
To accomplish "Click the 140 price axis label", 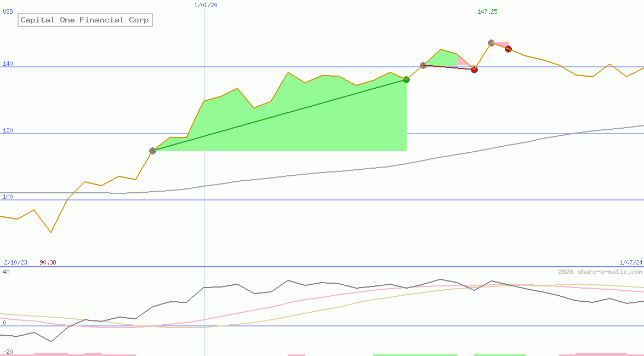I will tap(8, 64).
